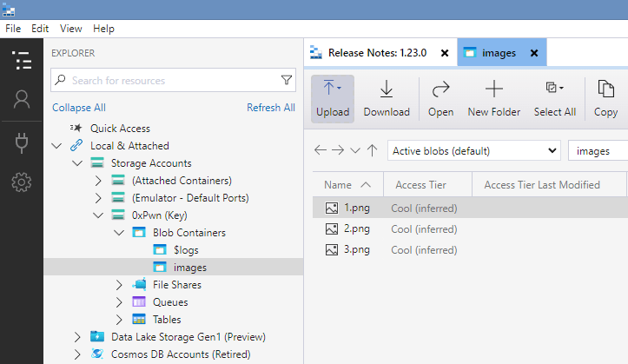Open the account management person icon
The height and width of the screenshot is (364, 628).
point(22,100)
